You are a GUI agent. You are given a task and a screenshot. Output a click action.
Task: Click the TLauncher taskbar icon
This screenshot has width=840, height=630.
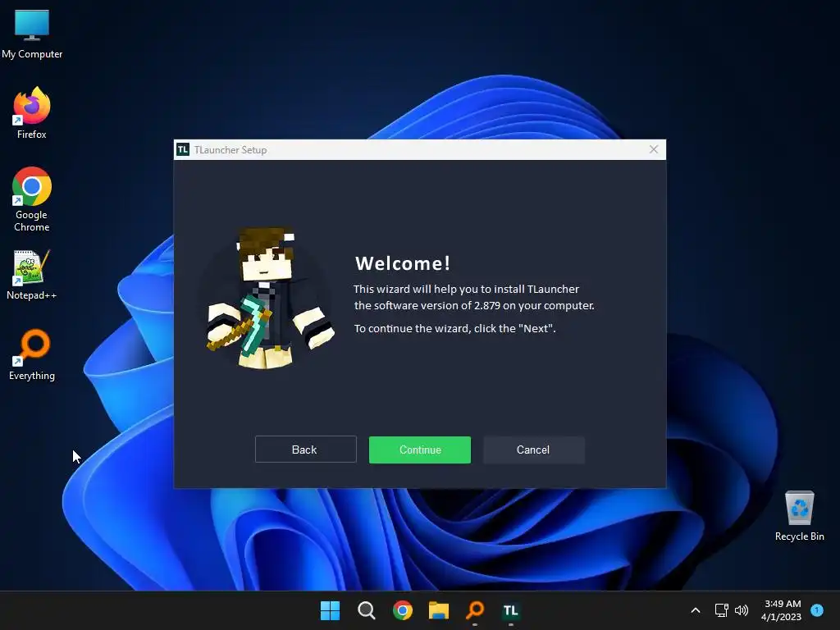pos(510,610)
